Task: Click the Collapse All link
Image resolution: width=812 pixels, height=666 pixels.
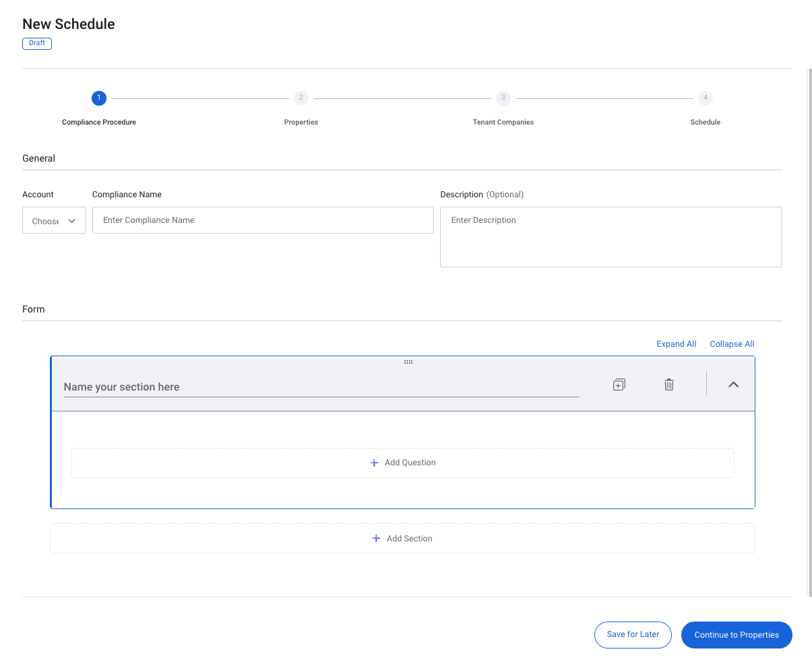Action: (x=732, y=344)
